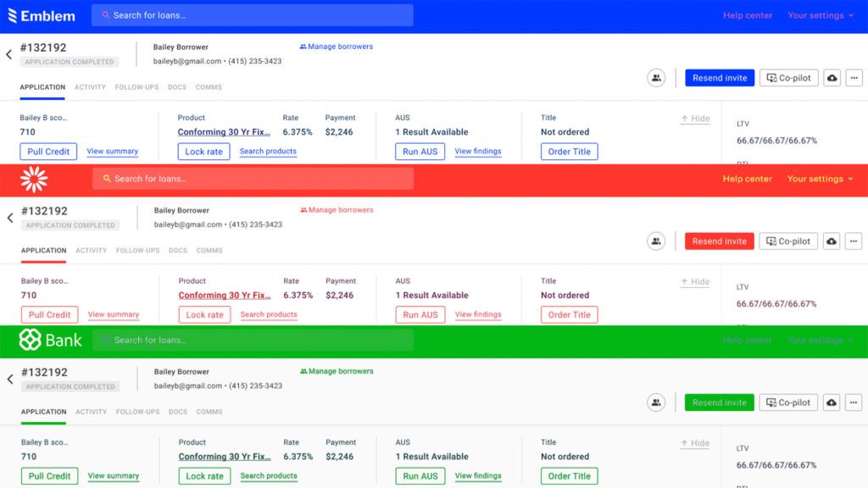
Task: Switch to the ACTIVITY tab
Action: click(x=91, y=86)
